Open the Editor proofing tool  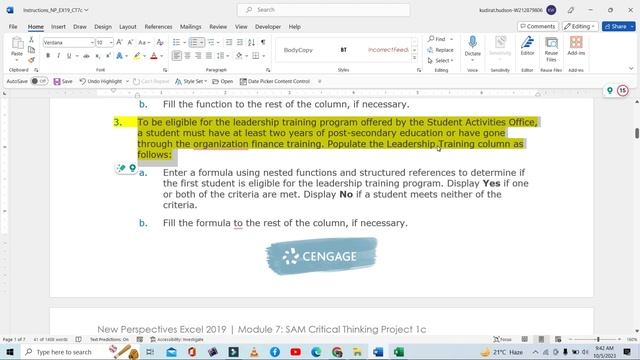coord(527,46)
